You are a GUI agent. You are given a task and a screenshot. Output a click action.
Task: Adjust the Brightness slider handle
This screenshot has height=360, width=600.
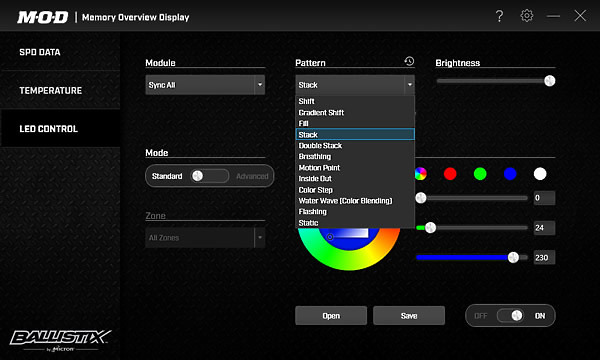[549, 81]
